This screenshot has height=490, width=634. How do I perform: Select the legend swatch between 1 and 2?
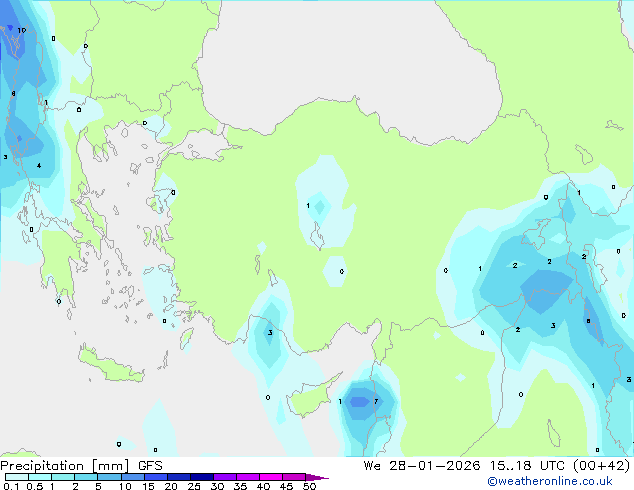(x=63, y=477)
